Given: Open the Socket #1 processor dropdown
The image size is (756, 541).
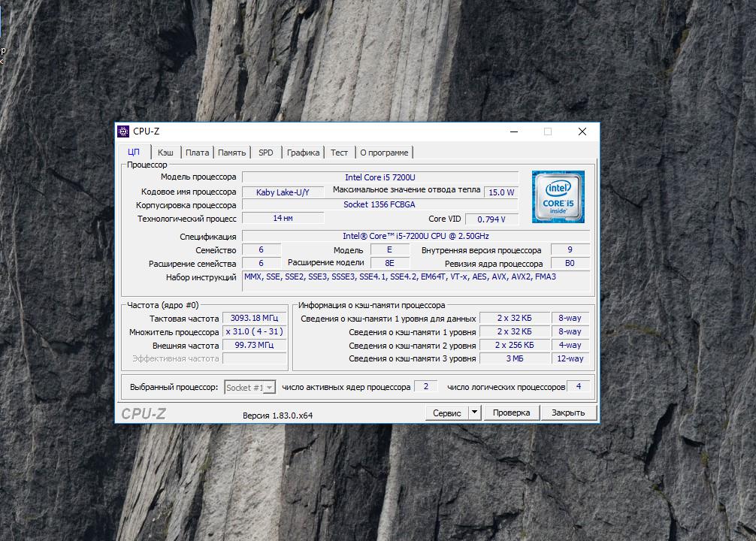Looking at the screenshot, I should pyautogui.click(x=249, y=387).
